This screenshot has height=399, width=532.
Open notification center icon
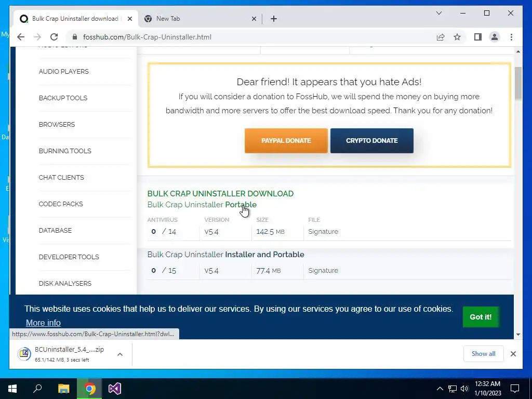pyautogui.click(x=515, y=389)
